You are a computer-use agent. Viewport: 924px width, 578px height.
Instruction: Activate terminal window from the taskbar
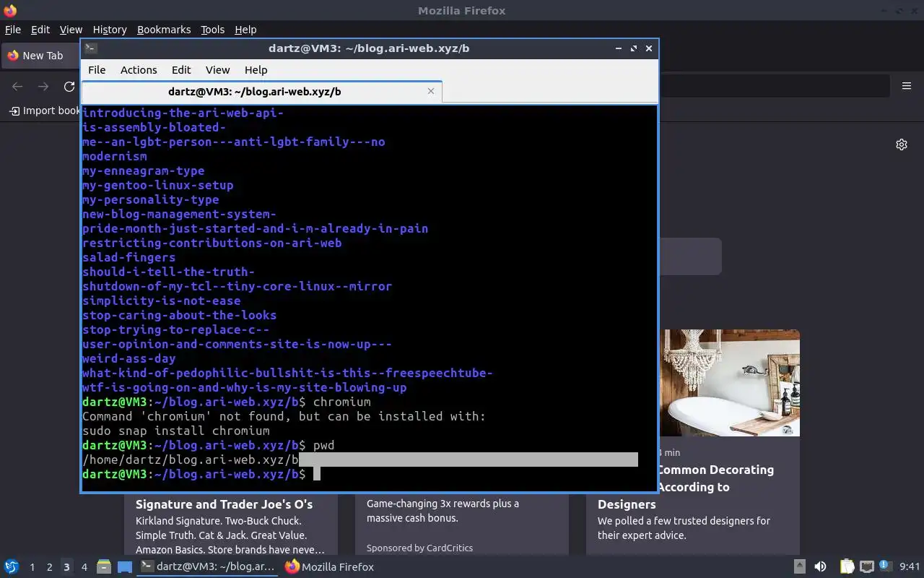pos(208,567)
